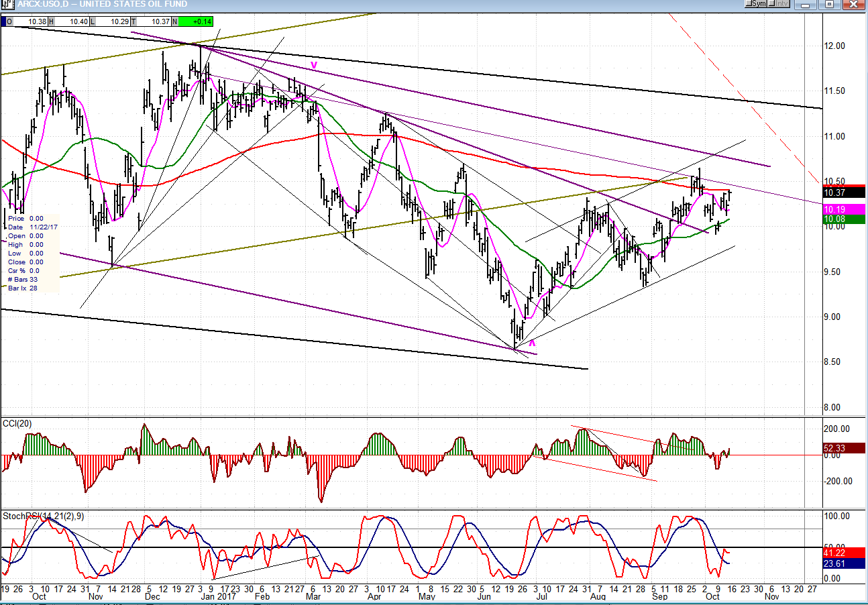
Task: Click the Feb time axis label
Action: [262, 596]
